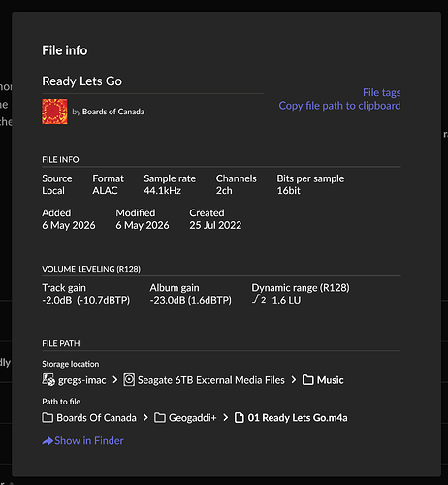Click the gregs-imac computer icon
448x485 pixels.
(48, 380)
